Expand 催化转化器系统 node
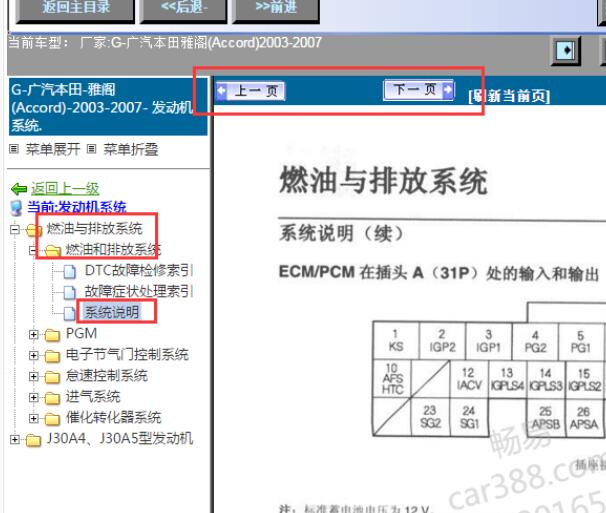 click(34, 418)
